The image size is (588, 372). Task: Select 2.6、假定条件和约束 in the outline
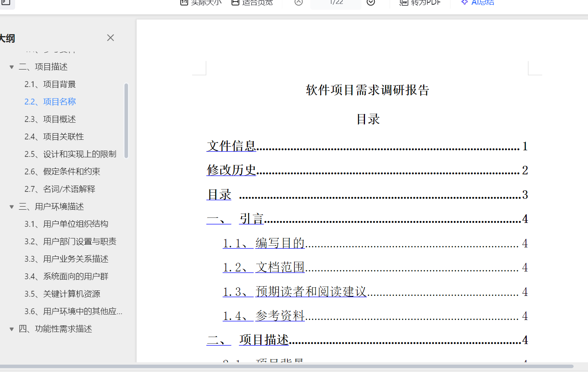point(62,172)
